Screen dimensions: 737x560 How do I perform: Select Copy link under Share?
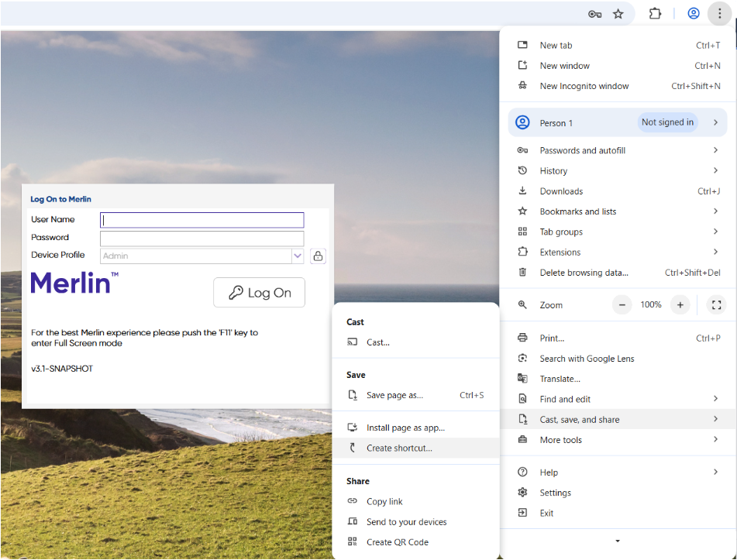415,501
